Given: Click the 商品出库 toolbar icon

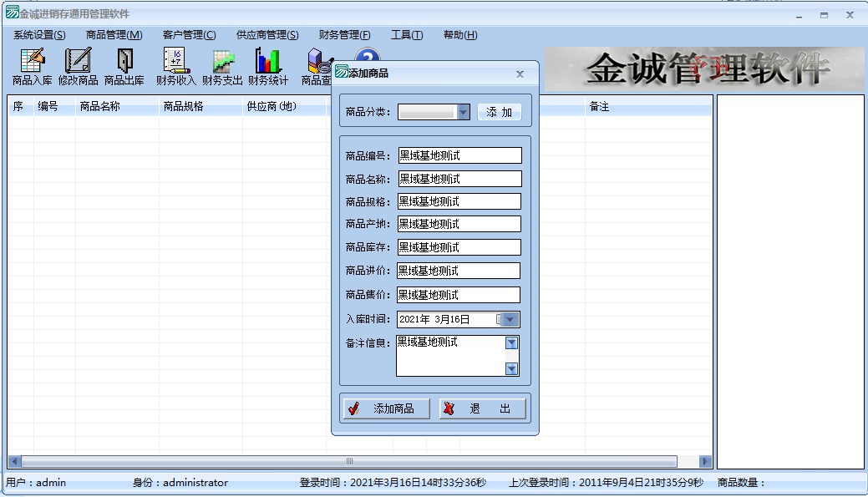Looking at the screenshot, I should 124,67.
